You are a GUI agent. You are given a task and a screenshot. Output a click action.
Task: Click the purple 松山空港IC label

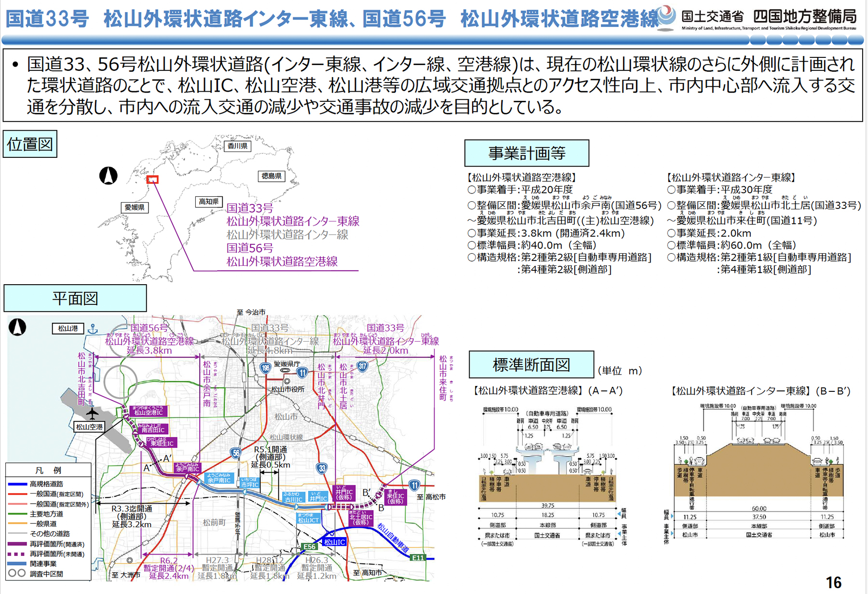(x=149, y=411)
